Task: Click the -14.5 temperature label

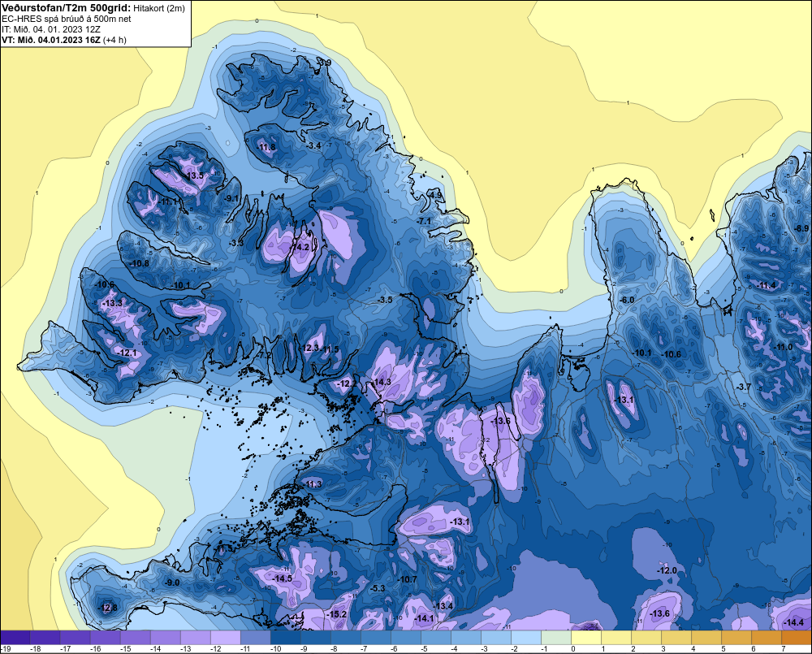Action: [283, 578]
